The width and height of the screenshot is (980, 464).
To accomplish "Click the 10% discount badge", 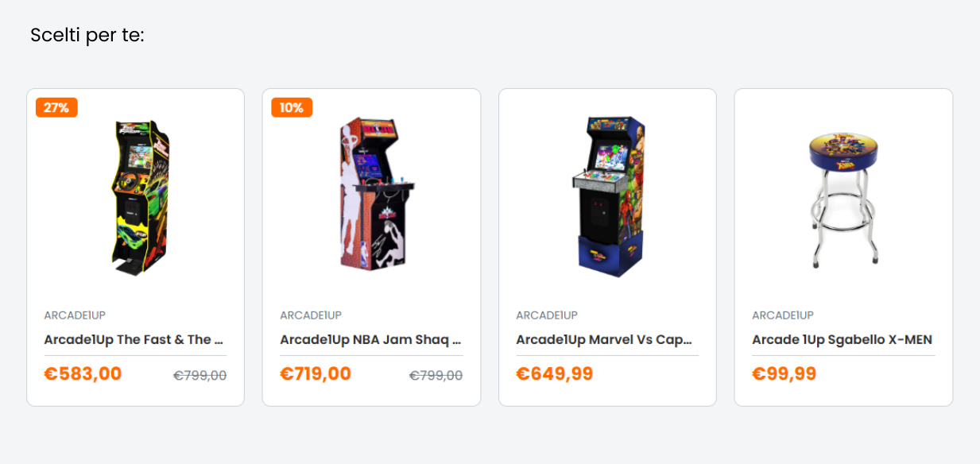I will point(292,107).
